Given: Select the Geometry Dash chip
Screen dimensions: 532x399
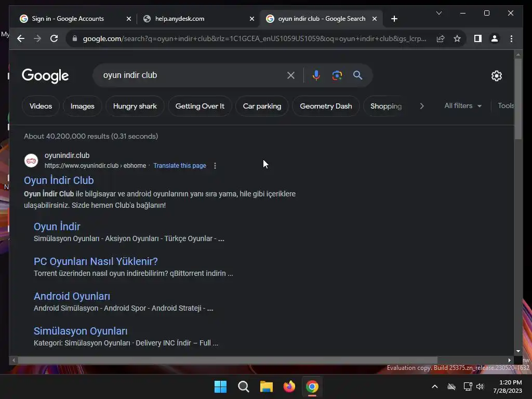Looking at the screenshot, I should [x=326, y=106].
